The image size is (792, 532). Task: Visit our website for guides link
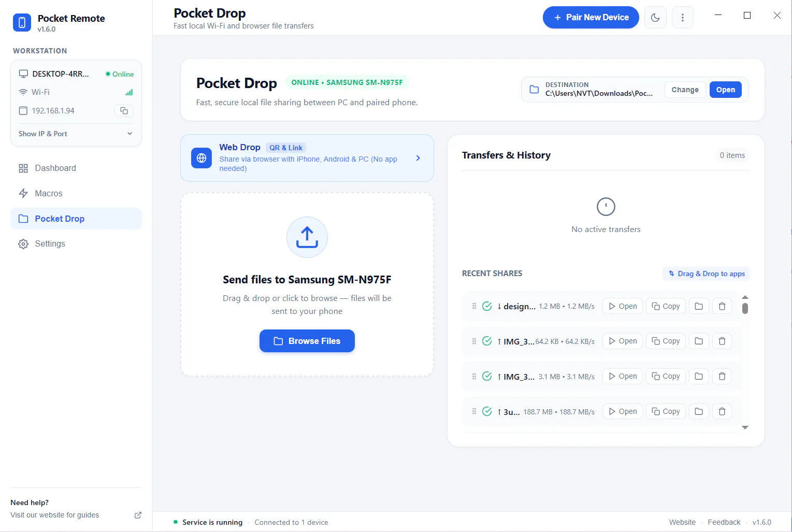tap(55, 515)
